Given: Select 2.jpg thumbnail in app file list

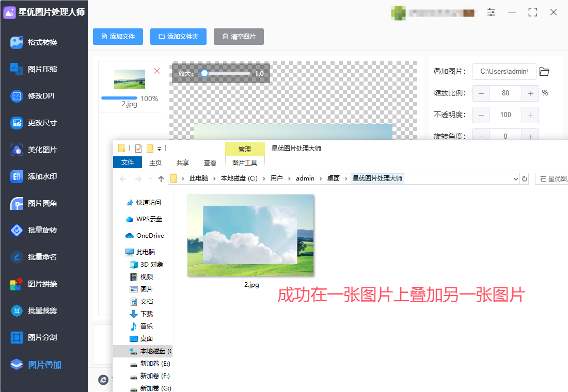Looking at the screenshot, I should tap(129, 79).
